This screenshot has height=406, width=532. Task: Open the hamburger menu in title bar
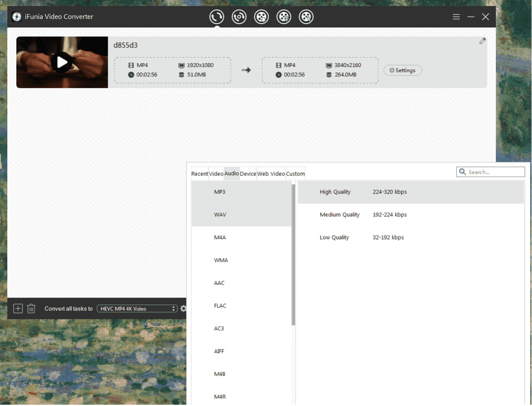pos(456,17)
